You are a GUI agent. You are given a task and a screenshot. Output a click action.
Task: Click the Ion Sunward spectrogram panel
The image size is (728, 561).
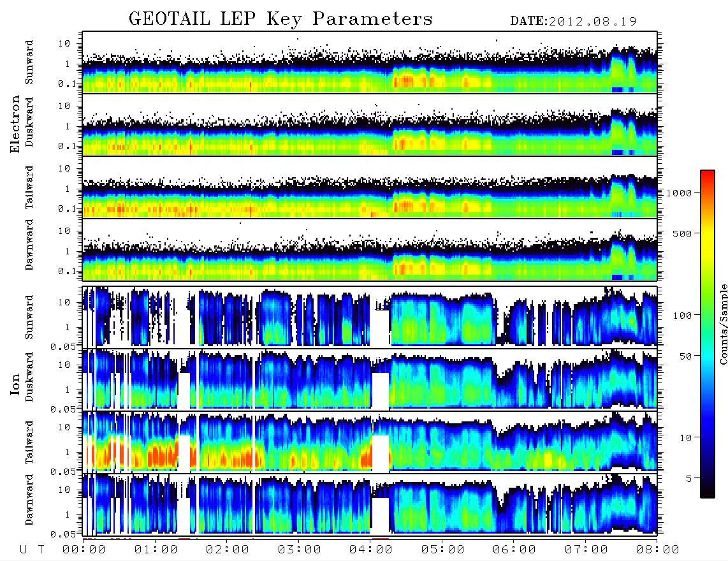370,317
